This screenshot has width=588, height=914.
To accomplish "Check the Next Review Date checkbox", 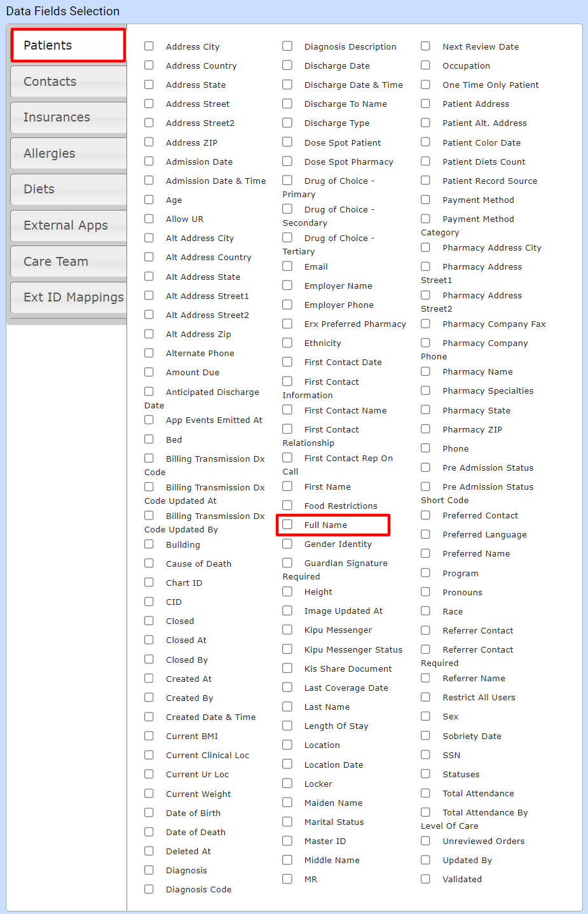I will (x=425, y=46).
